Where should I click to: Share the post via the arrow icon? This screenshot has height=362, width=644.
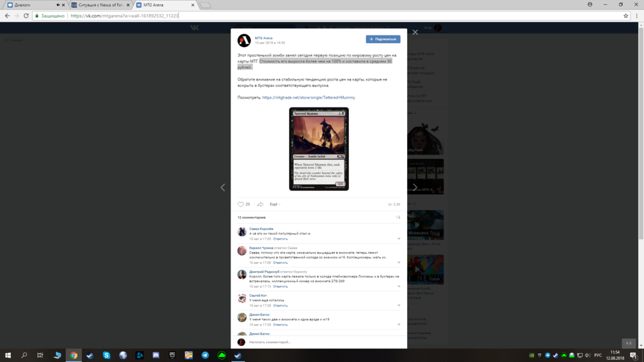(260, 204)
